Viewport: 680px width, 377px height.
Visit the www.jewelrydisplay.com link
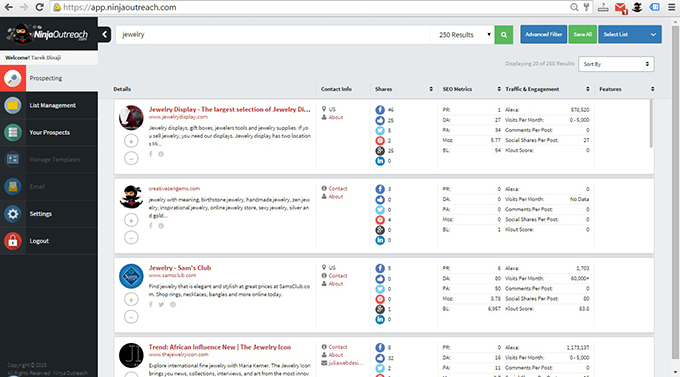pos(178,117)
